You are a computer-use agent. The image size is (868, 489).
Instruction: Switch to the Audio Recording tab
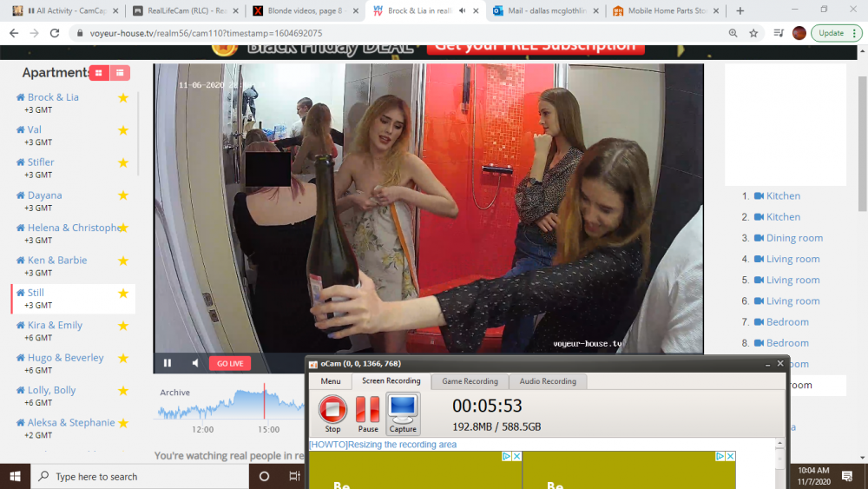point(547,381)
